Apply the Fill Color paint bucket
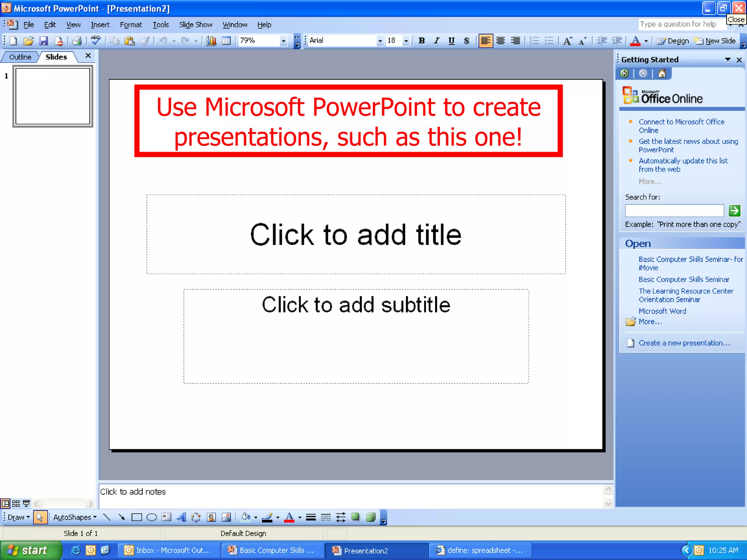The width and height of the screenshot is (747, 560). tap(245, 517)
